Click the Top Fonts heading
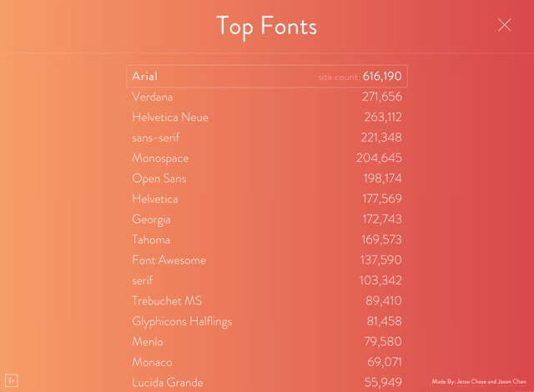The width and height of the screenshot is (534, 392). (267, 27)
